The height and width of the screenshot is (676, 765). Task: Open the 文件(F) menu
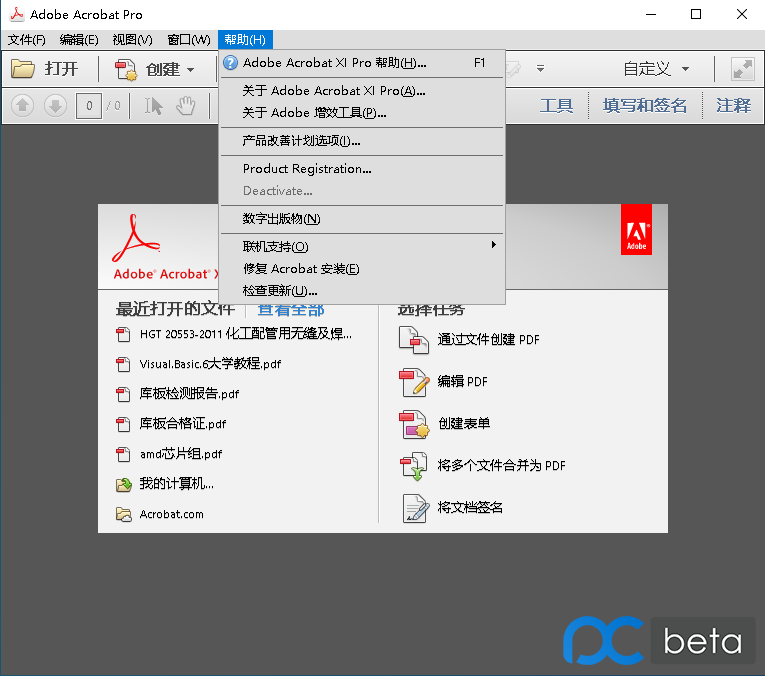27,40
